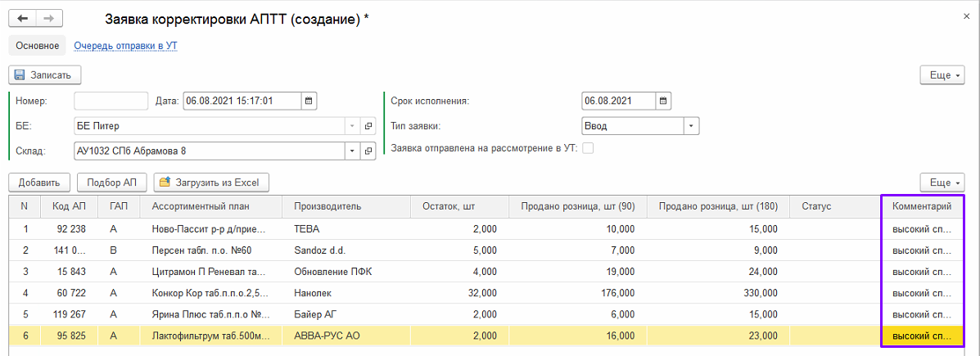Open calendar picker for Дата field
The image size is (980, 356).
pos(309,101)
